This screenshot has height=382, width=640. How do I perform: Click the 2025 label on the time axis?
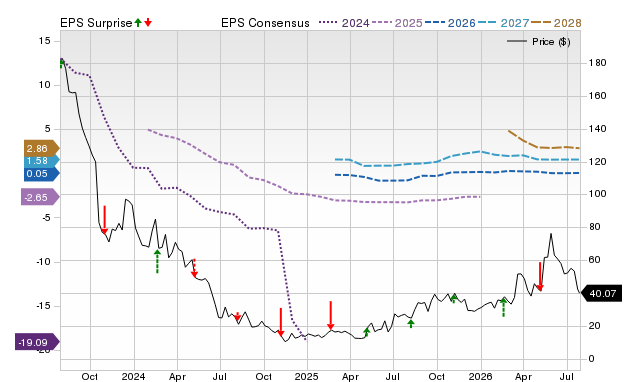307,376
